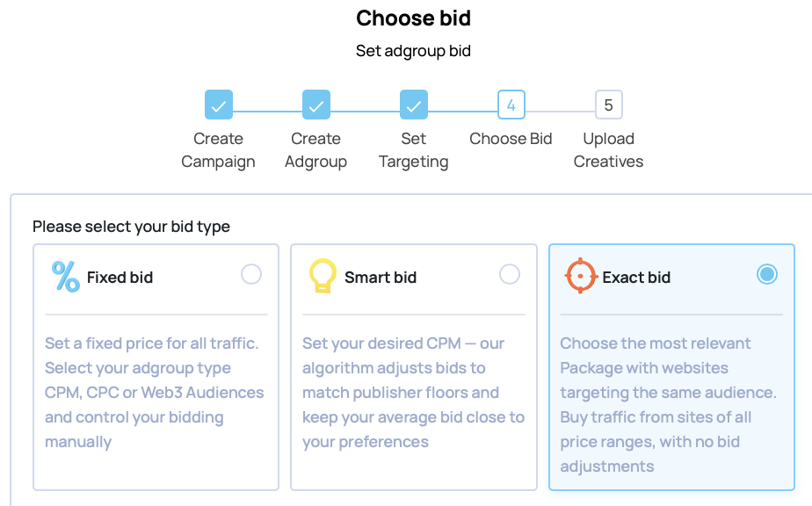Click the Smart bid card title

381,278
